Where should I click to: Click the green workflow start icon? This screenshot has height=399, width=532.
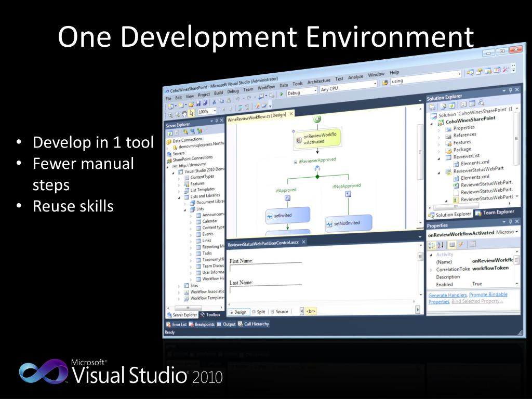317,119
